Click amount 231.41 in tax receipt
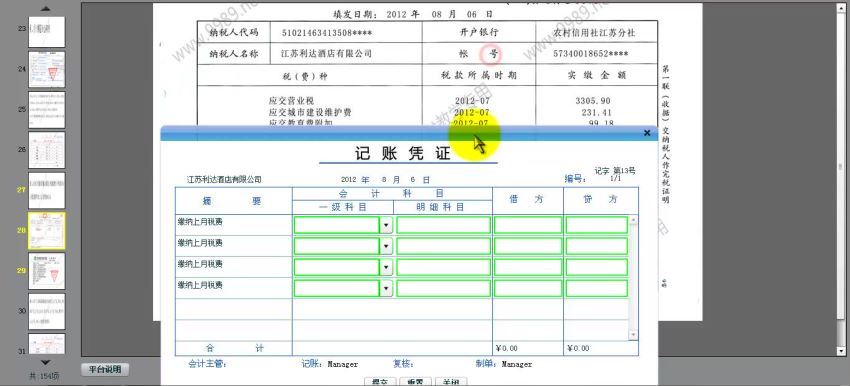The height and width of the screenshot is (386, 850). point(595,113)
